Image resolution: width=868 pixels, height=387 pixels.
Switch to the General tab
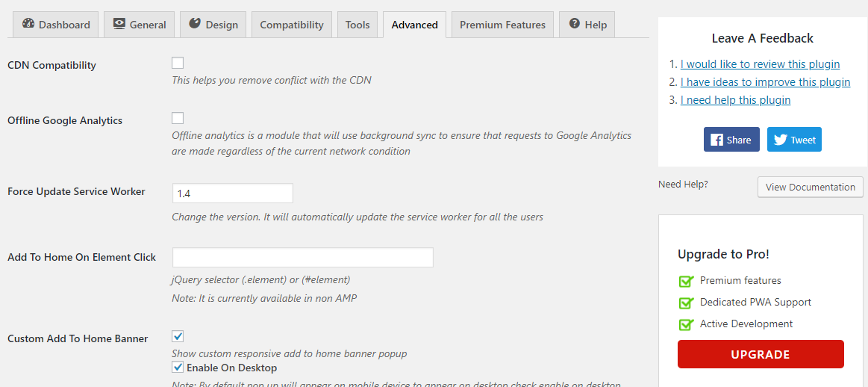pyautogui.click(x=140, y=25)
